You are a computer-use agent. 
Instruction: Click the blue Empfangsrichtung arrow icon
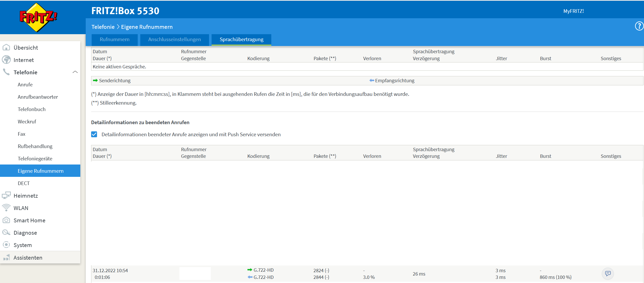pyautogui.click(x=372, y=80)
